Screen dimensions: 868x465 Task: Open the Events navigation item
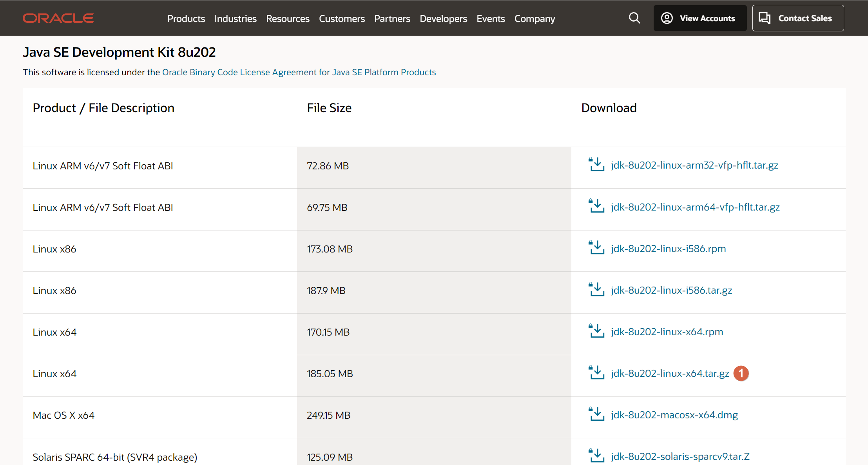pos(491,18)
